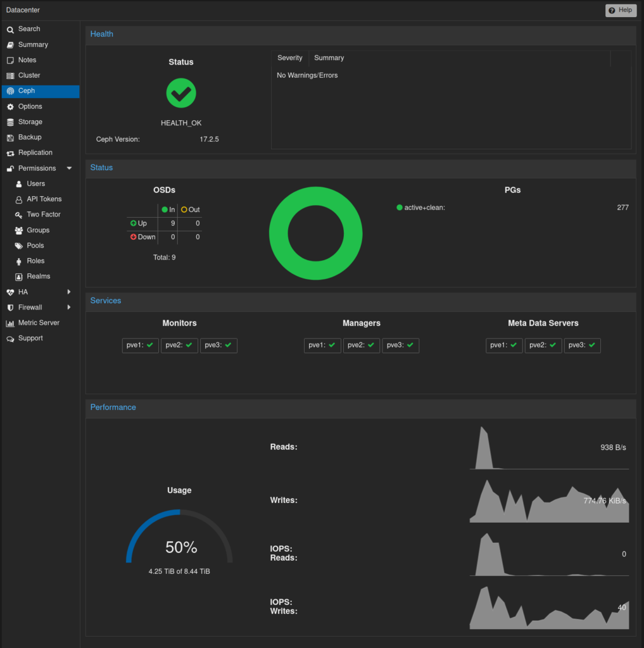Open the Search menu item

[x=41, y=29]
